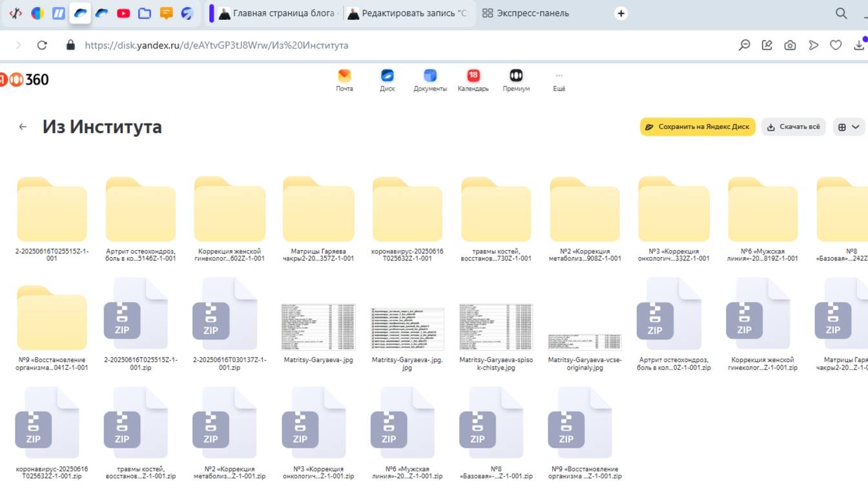Select folder №9 «Восстановление организма
Screen dimensions: 868x488
coord(52,328)
